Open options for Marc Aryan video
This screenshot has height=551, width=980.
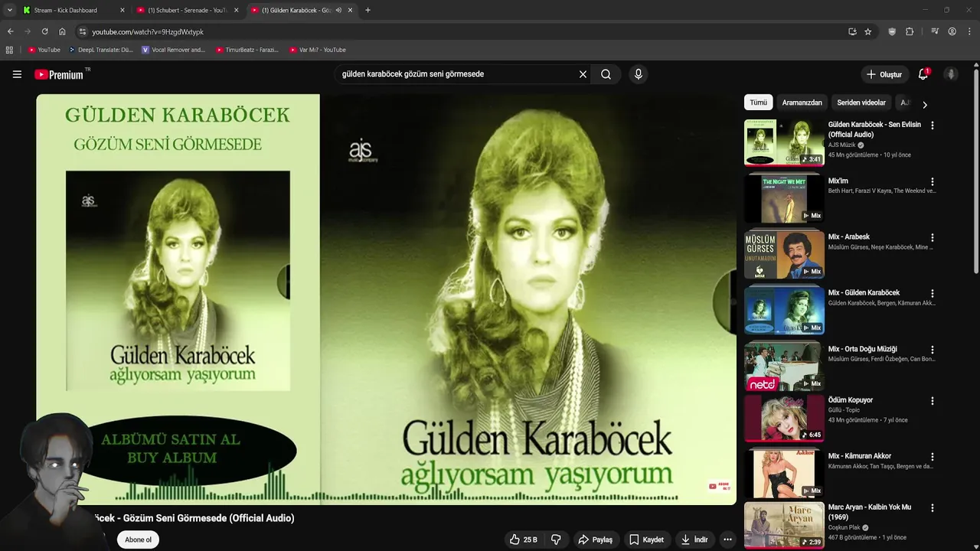click(932, 507)
